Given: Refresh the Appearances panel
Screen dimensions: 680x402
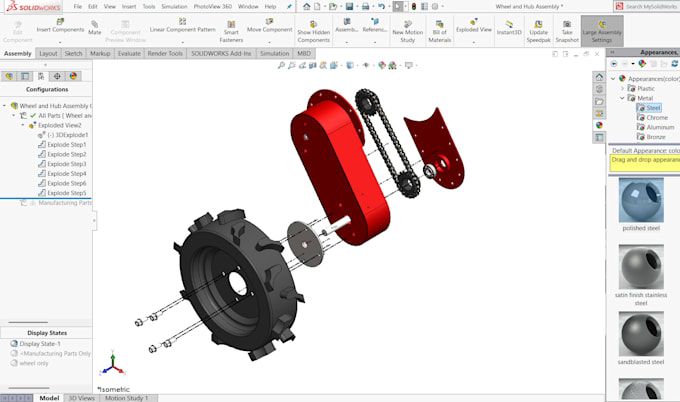Looking at the screenshot, I should coord(675,64).
